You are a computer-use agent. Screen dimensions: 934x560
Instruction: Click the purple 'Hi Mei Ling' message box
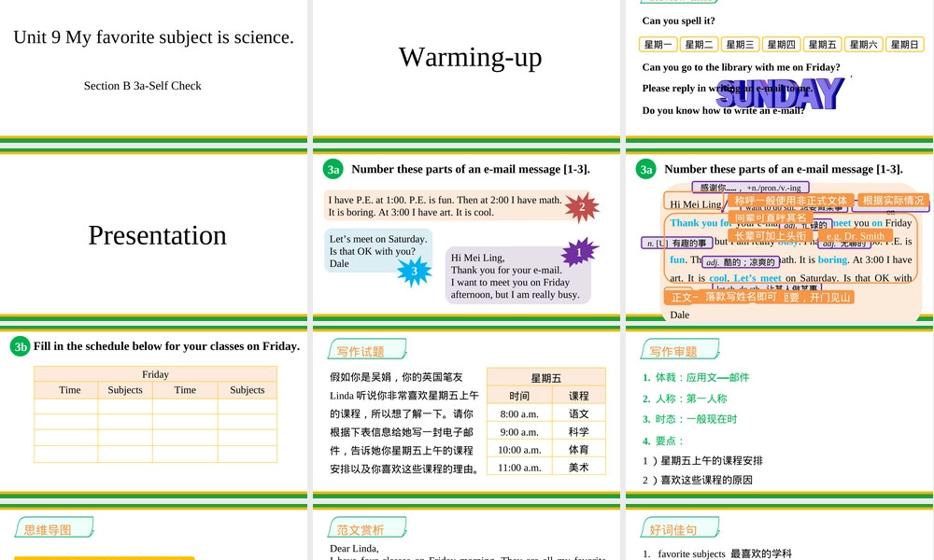(517, 275)
